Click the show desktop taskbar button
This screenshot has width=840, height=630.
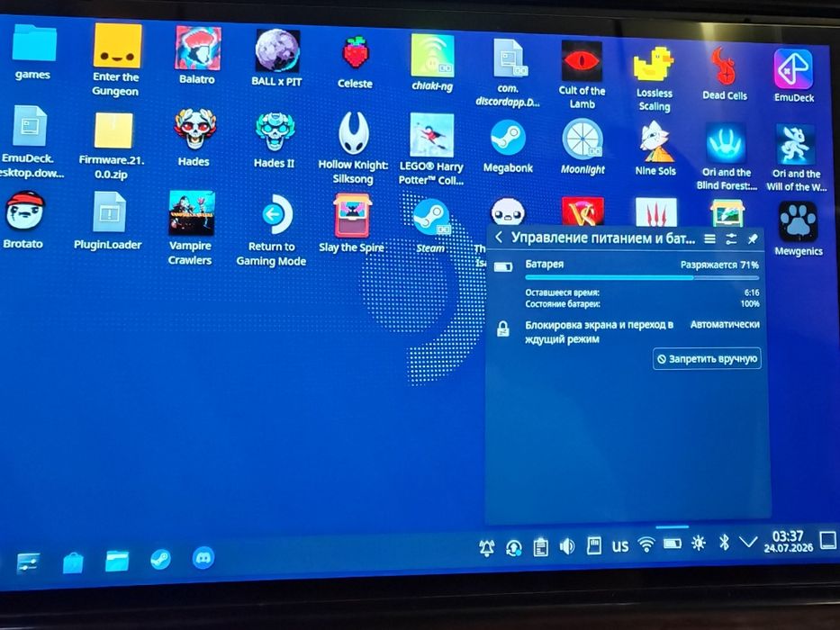click(827, 539)
